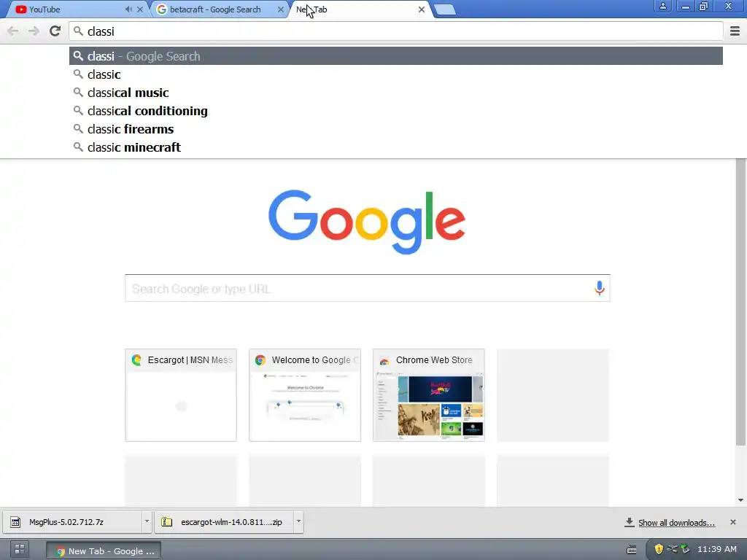Close the betacraft Google Search tab
The height and width of the screenshot is (560, 747).
pos(281,9)
